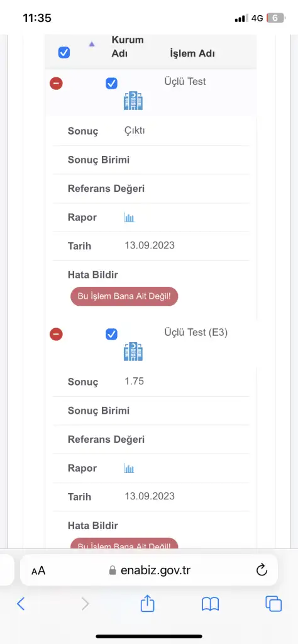Tap the hospital building icon for Üçlü Test
The image size is (298, 644).
(x=133, y=101)
